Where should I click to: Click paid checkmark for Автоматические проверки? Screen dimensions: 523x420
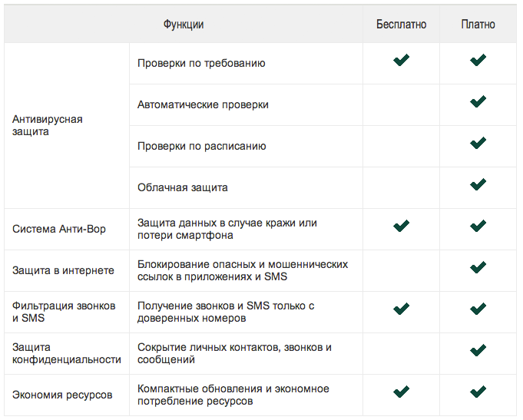tap(478, 101)
